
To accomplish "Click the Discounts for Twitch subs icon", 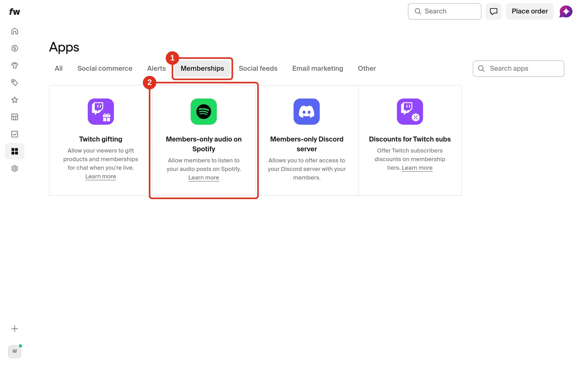I will pos(410,112).
